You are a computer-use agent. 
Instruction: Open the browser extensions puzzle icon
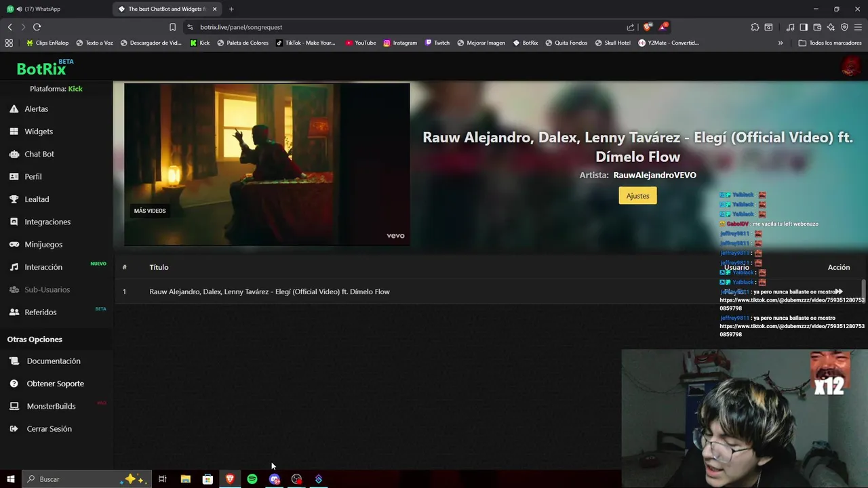pos(755,27)
